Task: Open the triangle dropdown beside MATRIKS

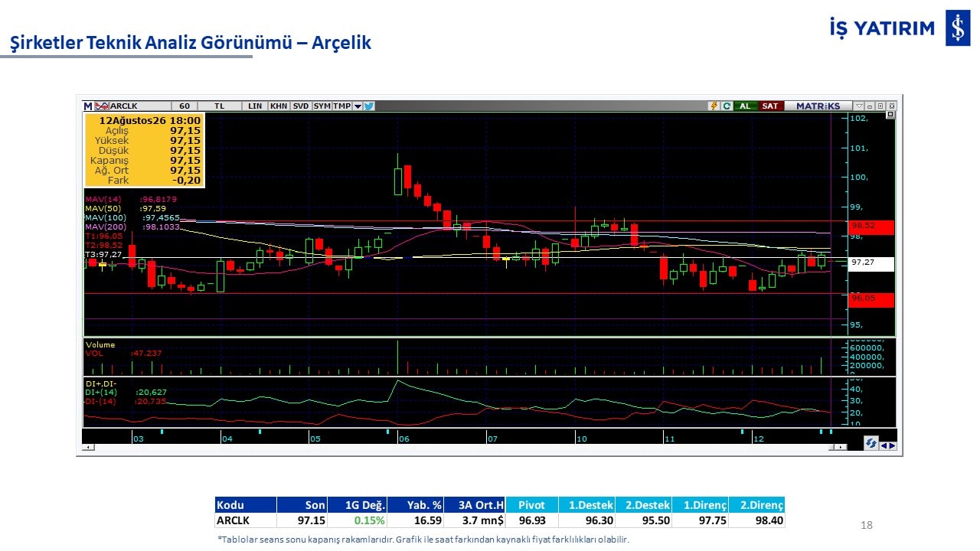Action: pyautogui.click(x=859, y=106)
